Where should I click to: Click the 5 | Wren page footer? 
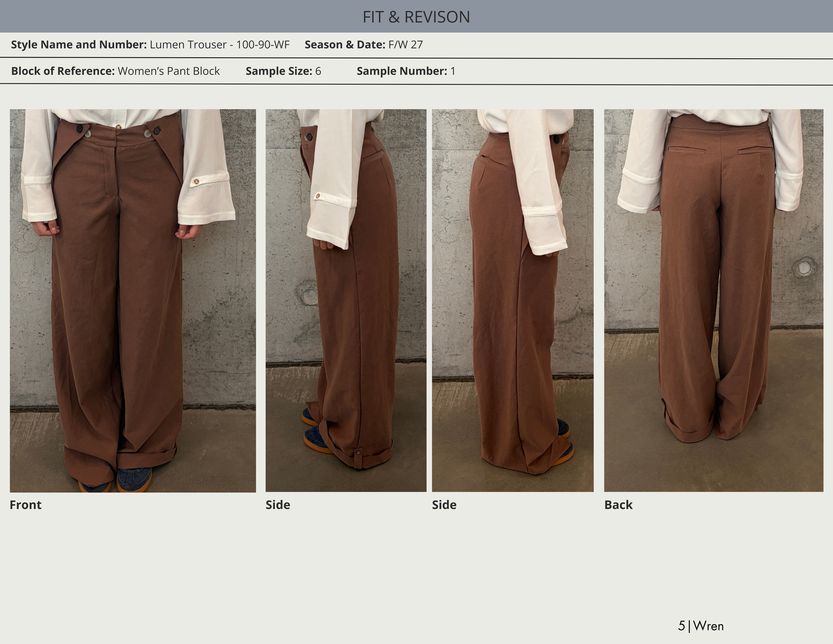701,626
